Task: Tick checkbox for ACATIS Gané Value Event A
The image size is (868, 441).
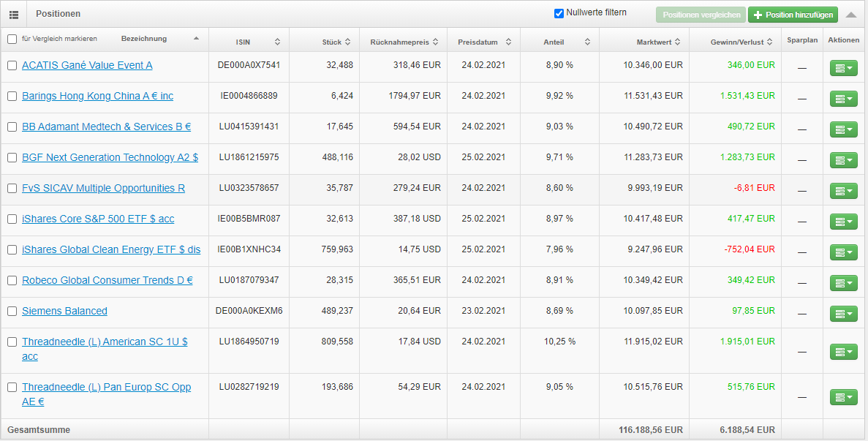Action: [12, 65]
